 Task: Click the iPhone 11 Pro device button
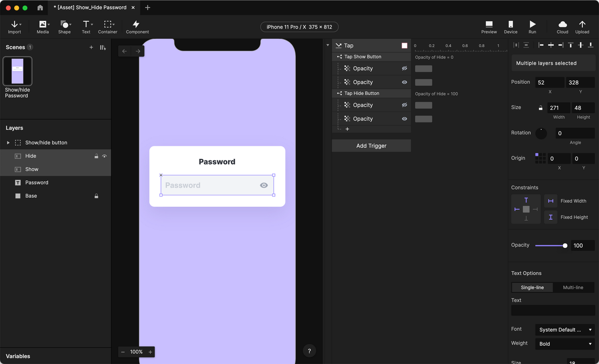click(299, 27)
